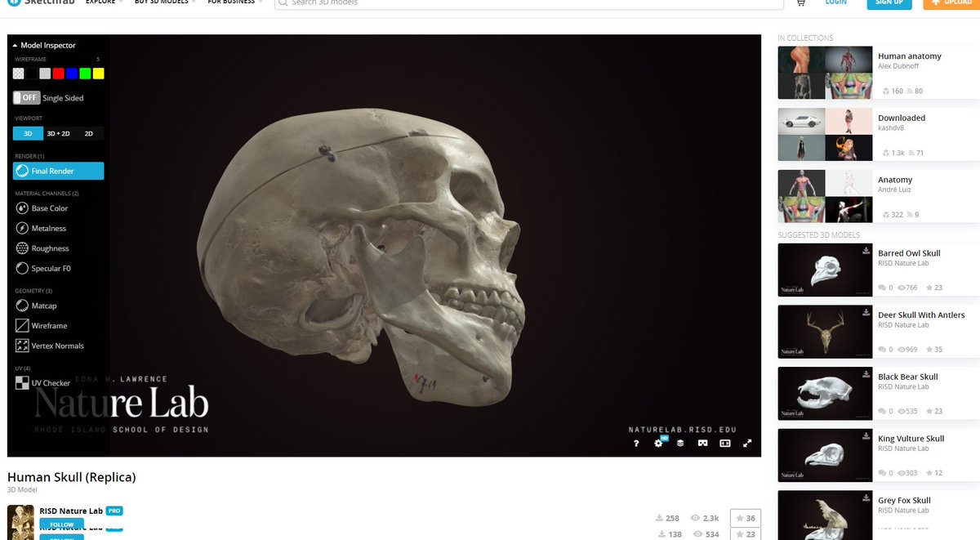Open Alex Dubnoff's profile
Viewport: 980px width, 540px height.
point(900,66)
